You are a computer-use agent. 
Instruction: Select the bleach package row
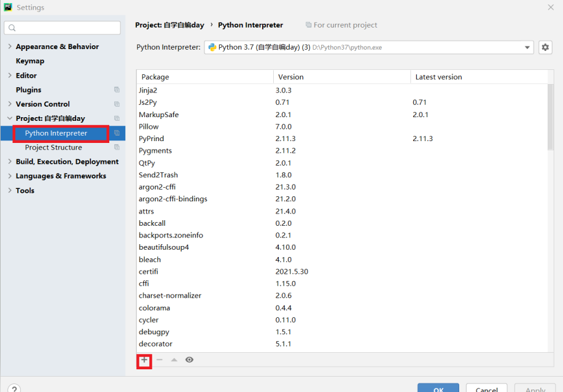(342, 259)
